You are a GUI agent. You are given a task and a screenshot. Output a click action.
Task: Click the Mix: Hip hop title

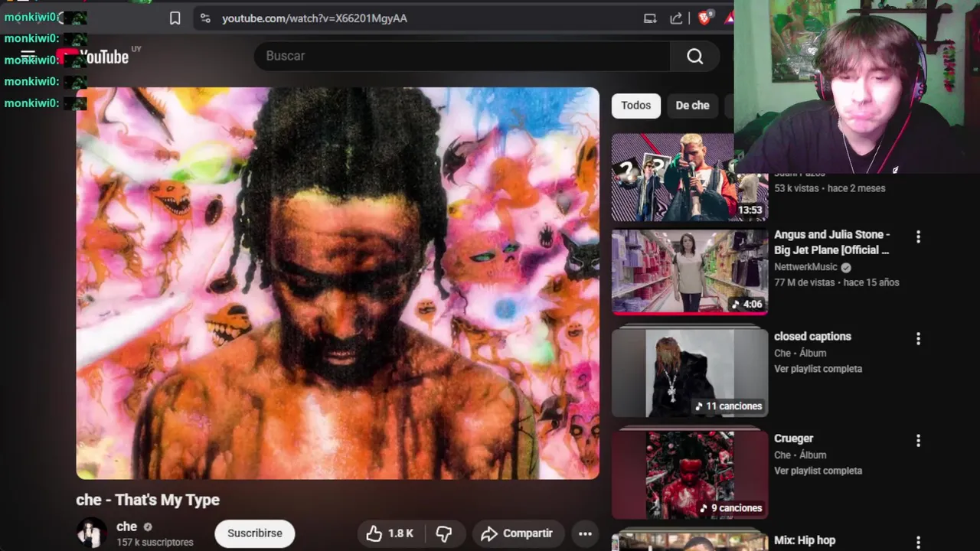coord(805,540)
